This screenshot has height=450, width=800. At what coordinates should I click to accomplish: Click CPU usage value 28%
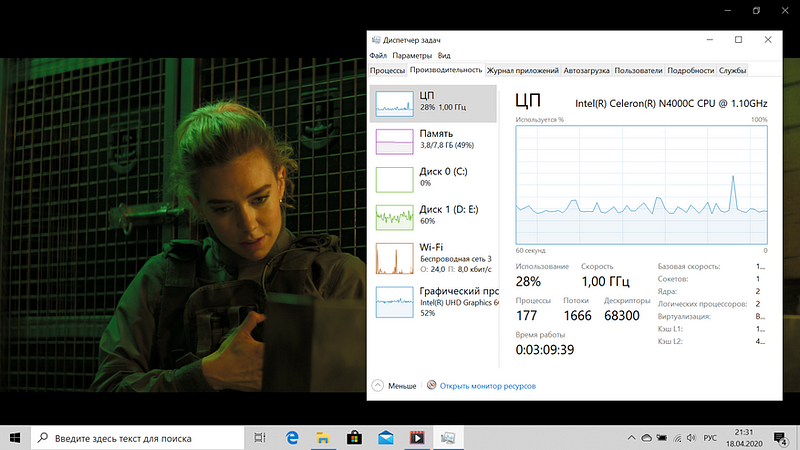(528, 281)
